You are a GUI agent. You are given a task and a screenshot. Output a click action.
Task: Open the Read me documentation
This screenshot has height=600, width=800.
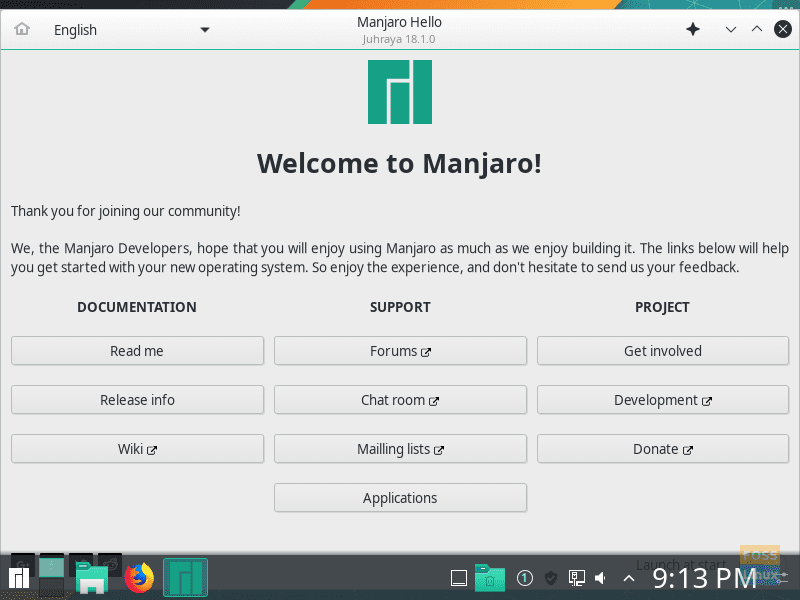click(137, 350)
